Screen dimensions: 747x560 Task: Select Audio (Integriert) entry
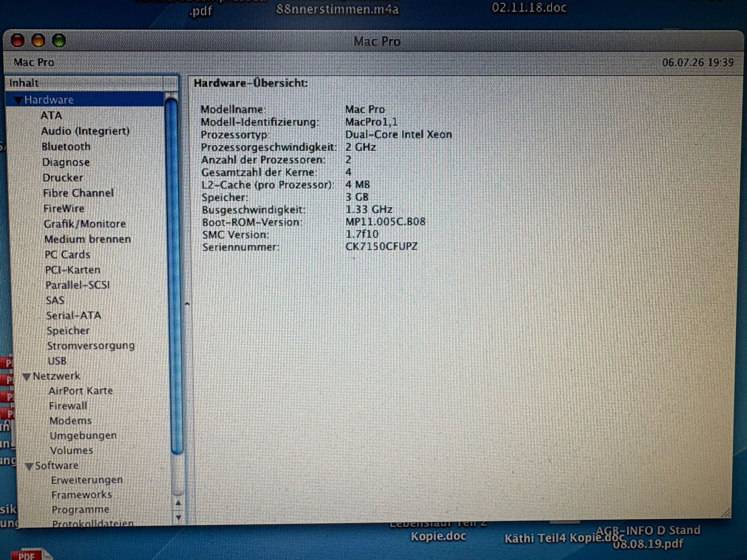[x=85, y=131]
